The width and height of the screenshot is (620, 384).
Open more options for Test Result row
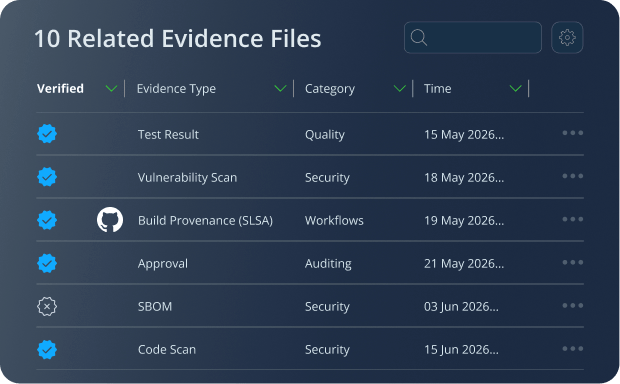pyautogui.click(x=573, y=133)
